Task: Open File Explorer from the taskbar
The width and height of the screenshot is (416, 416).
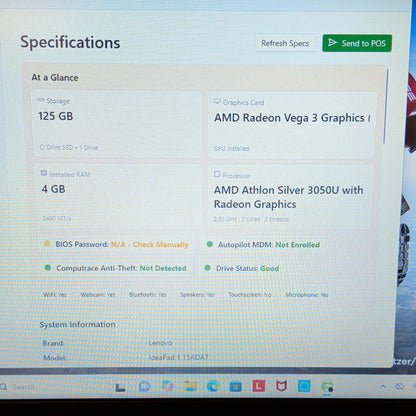Action: 190,386
